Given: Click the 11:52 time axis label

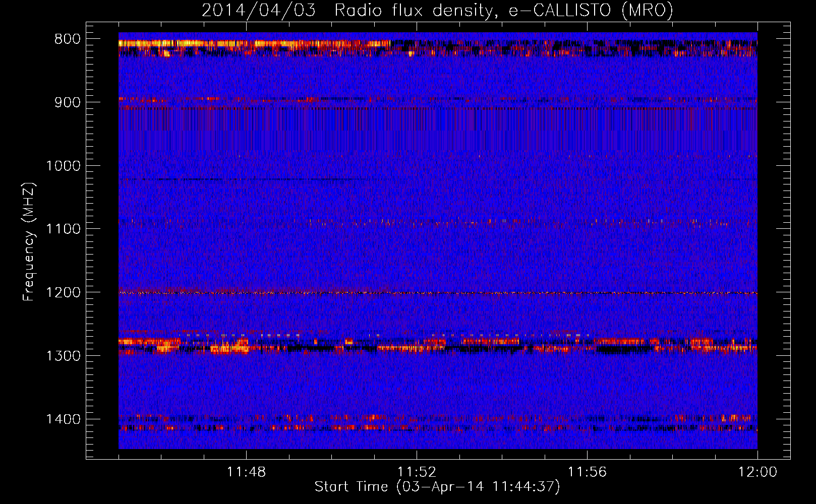Looking at the screenshot, I should click(417, 472).
